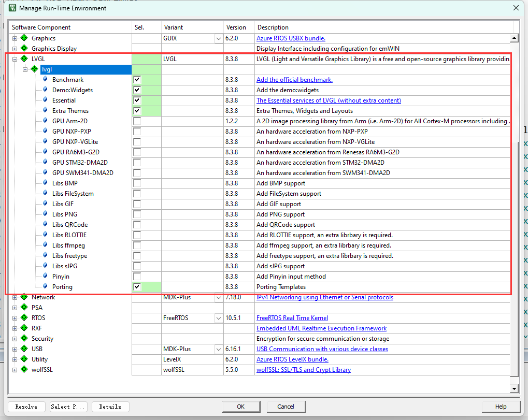Expand the RTOS tree node

[15, 318]
